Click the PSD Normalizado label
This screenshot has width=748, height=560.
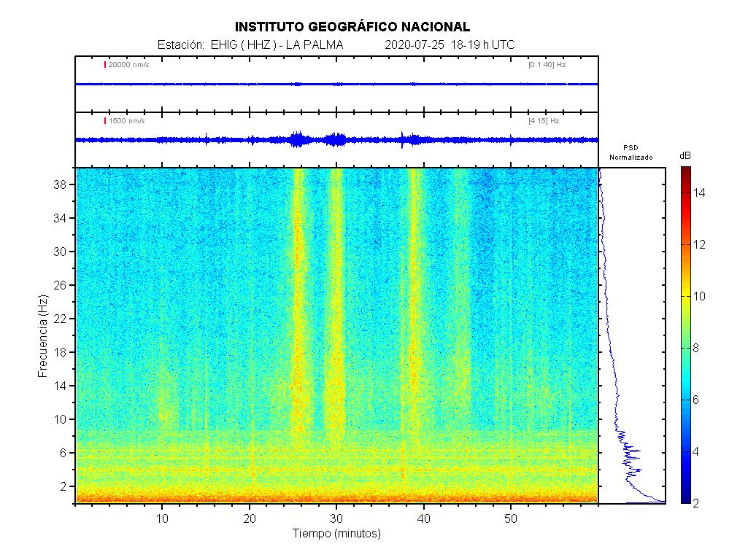pos(631,152)
